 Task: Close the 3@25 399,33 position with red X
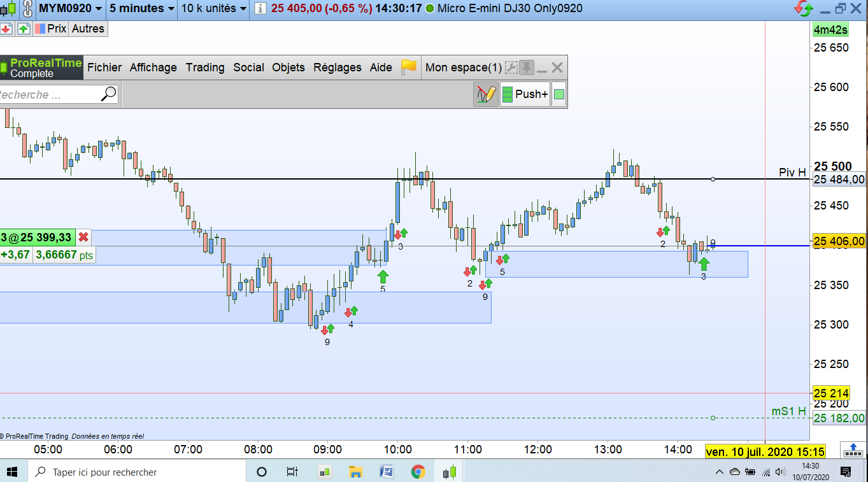tap(83, 237)
